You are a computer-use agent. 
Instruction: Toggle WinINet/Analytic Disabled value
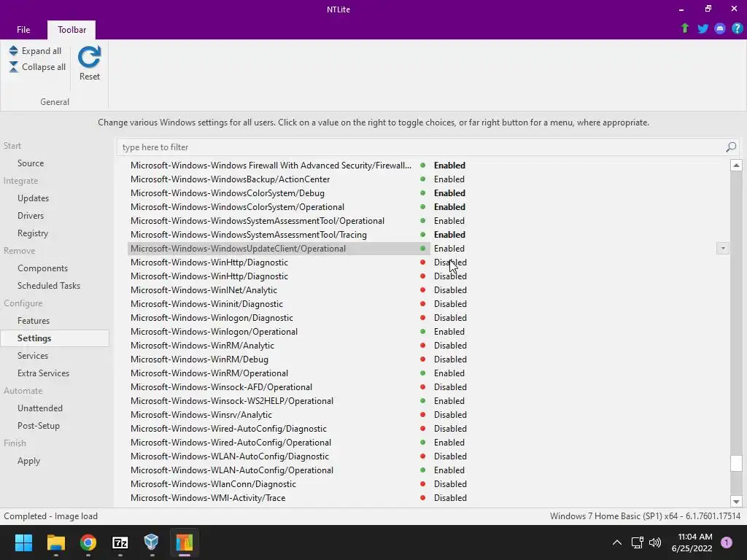(450, 290)
